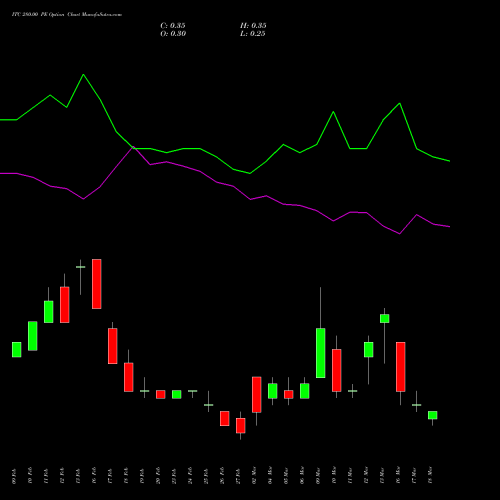Click the tall green candle above 09 Mar
Screen dimensions: 500x500
point(321,353)
